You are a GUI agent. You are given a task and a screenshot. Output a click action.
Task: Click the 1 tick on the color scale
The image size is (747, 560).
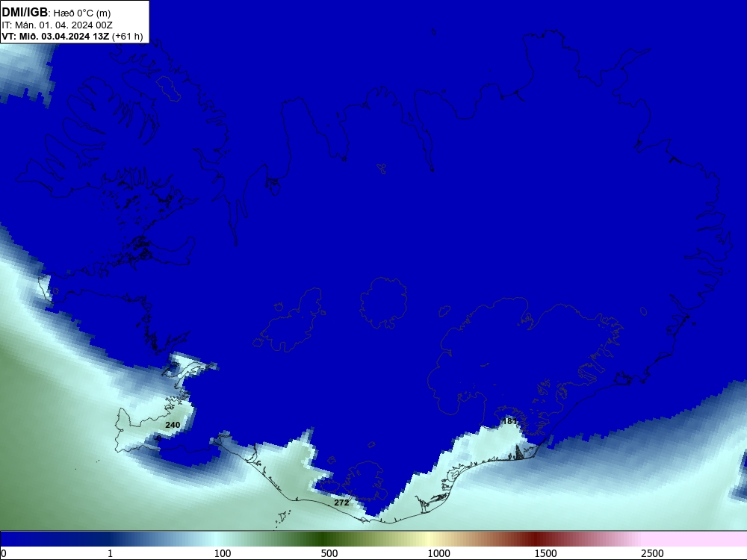tap(110, 553)
